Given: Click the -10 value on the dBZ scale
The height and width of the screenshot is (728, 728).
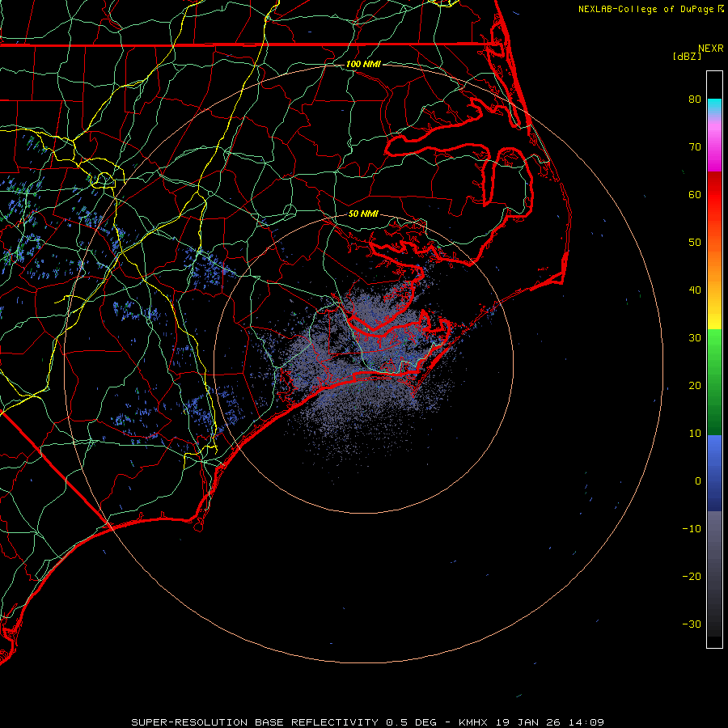Looking at the screenshot, I should point(692,529).
